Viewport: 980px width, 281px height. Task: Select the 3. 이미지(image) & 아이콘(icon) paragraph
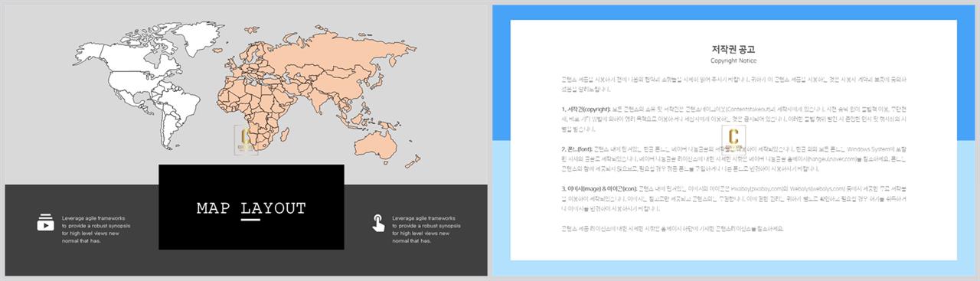(733, 198)
